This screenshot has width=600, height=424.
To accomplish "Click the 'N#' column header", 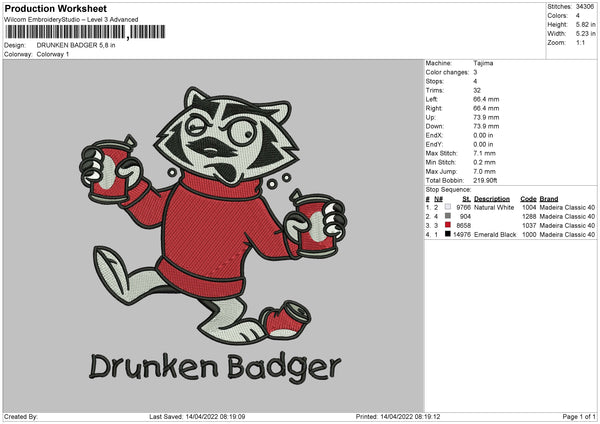I will click(x=438, y=199).
